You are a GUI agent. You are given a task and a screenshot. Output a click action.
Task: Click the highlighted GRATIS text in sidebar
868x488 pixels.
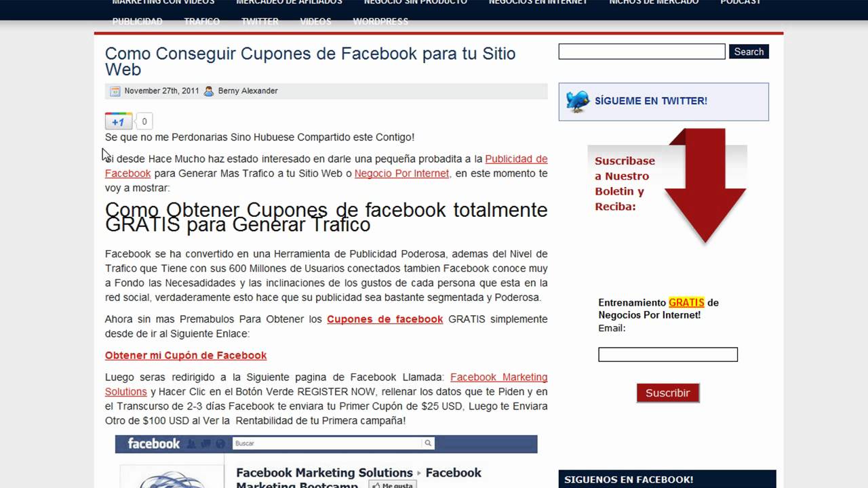686,303
